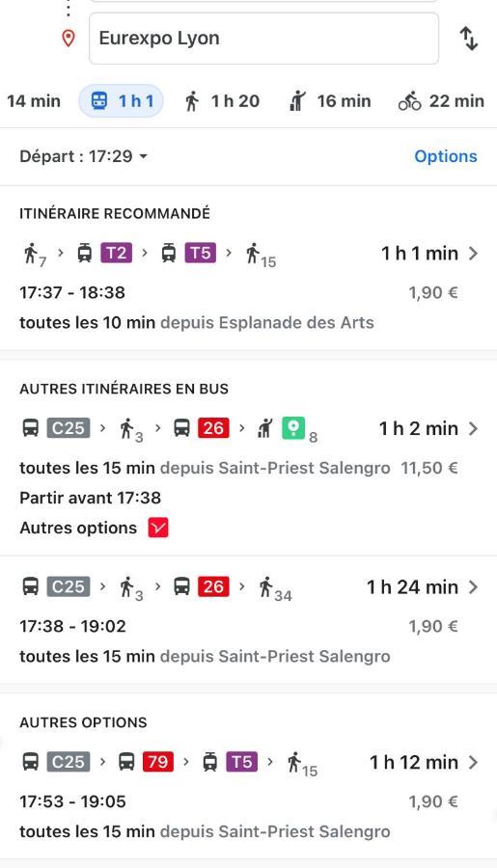The width and height of the screenshot is (497, 868).
Task: Tap the green ride service icon
Action: point(293,428)
